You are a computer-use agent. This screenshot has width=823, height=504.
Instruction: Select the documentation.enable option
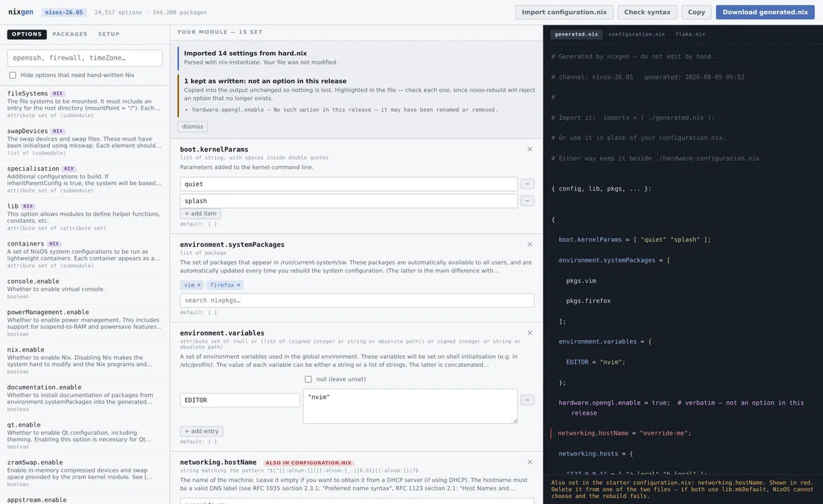(x=85, y=398)
